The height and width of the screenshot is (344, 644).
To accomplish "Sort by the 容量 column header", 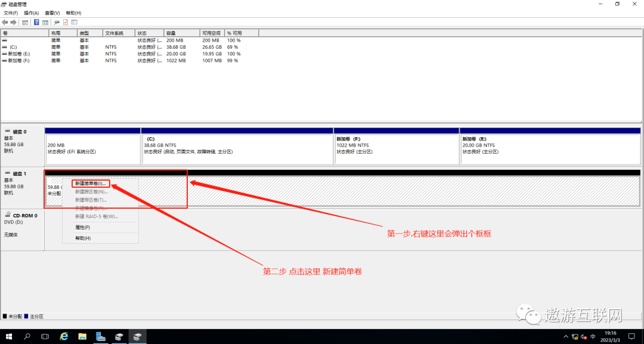I will tap(181, 33).
